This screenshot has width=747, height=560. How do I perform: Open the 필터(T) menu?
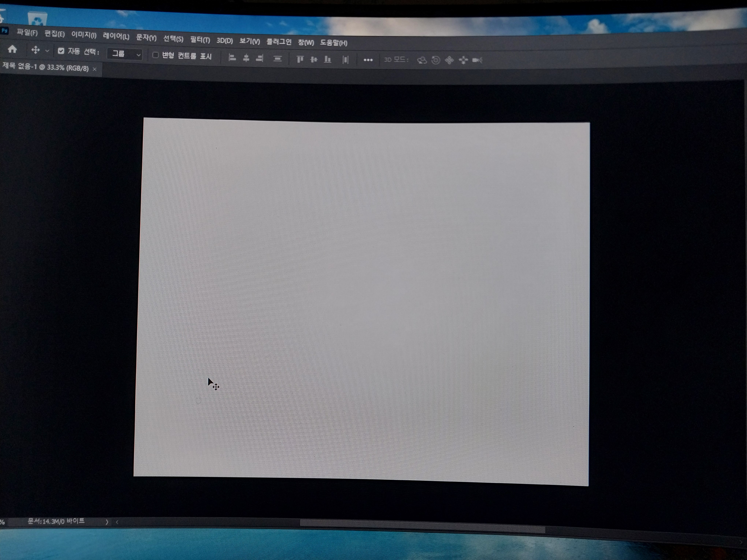[200, 40]
